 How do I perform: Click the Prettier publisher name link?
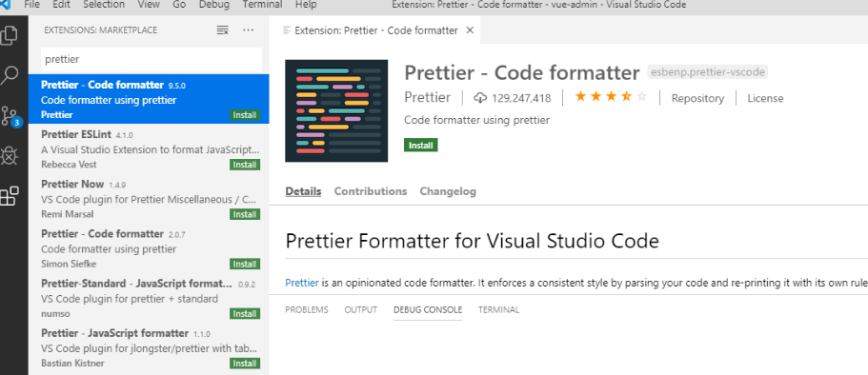428,98
